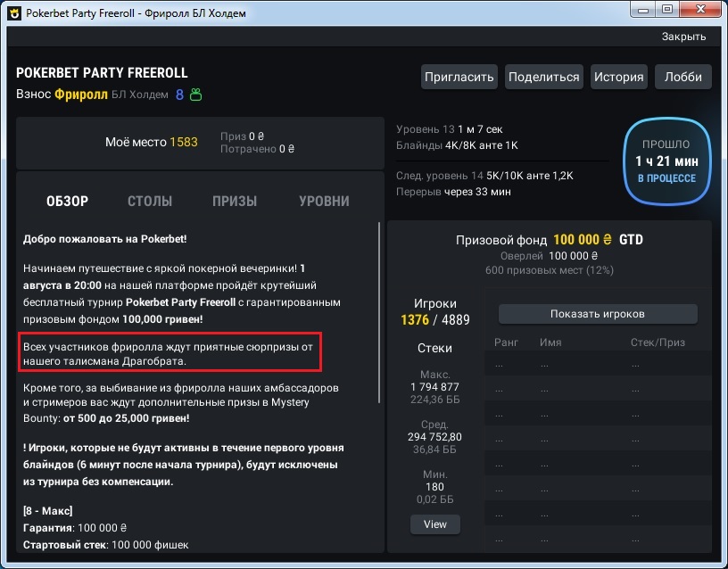Click the overview text scrollbar

tap(379, 312)
